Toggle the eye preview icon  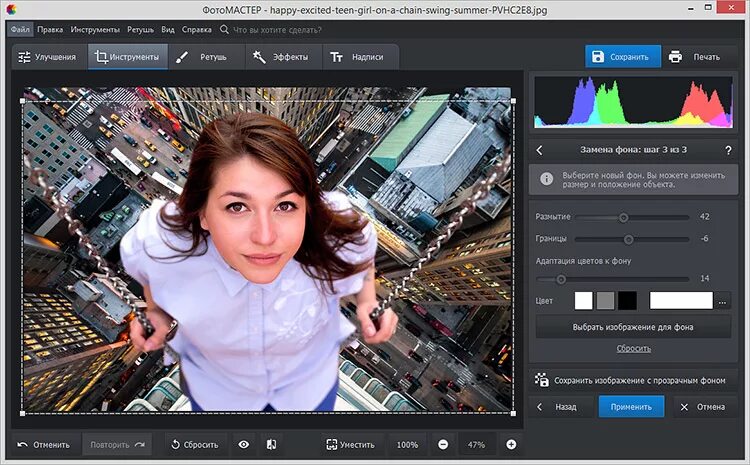point(243,444)
